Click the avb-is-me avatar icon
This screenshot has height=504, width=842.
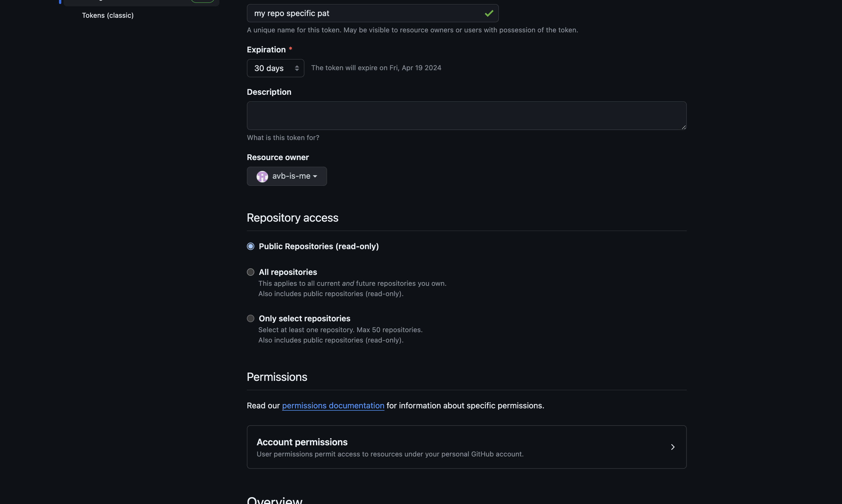(262, 176)
